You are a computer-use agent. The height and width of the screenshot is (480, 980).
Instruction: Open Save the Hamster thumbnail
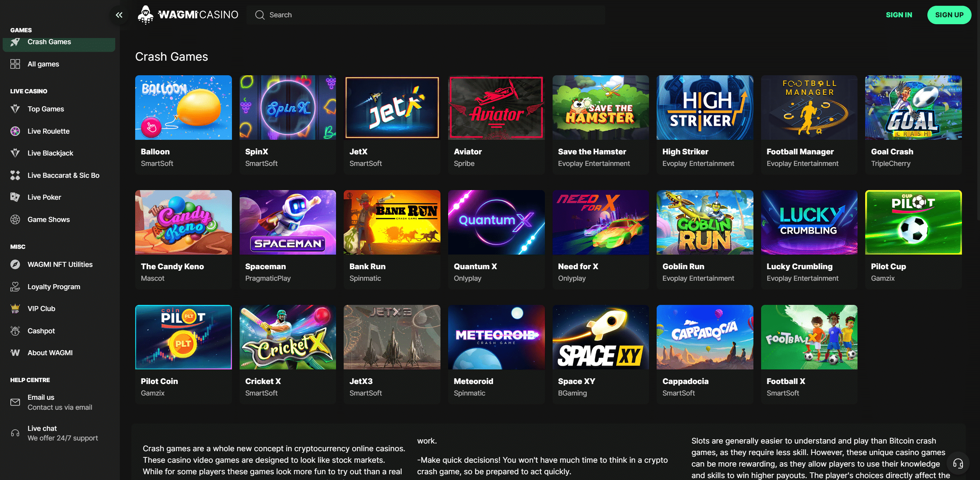point(601,108)
